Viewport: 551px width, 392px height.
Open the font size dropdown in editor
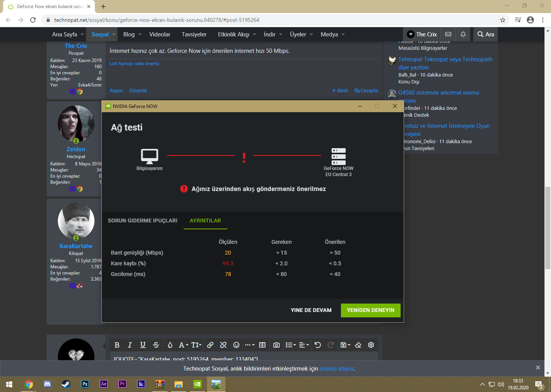[x=196, y=345]
